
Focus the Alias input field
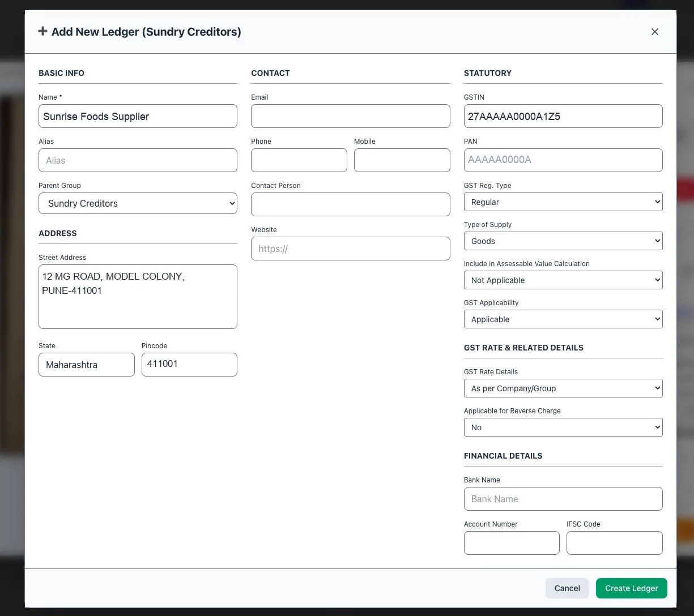[x=138, y=160]
